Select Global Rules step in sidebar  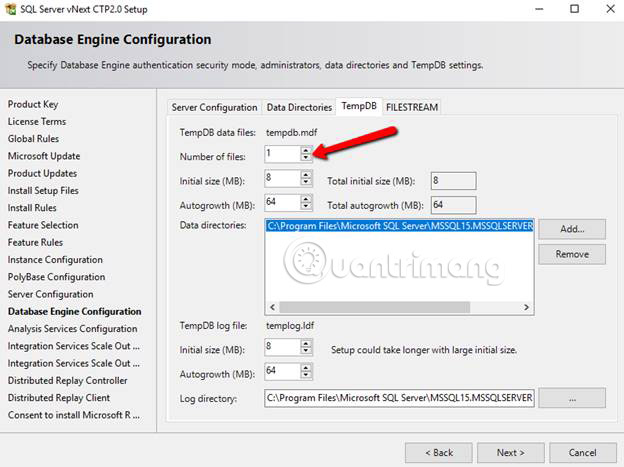(33, 139)
